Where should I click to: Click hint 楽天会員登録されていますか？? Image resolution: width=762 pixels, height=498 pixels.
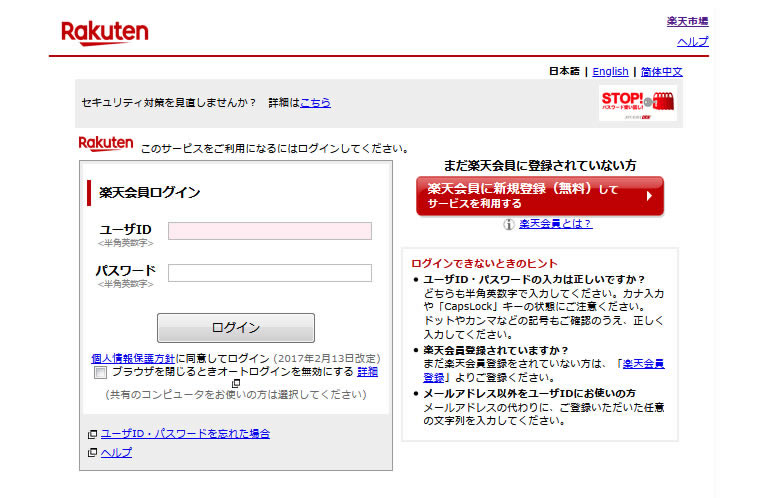tap(496, 350)
